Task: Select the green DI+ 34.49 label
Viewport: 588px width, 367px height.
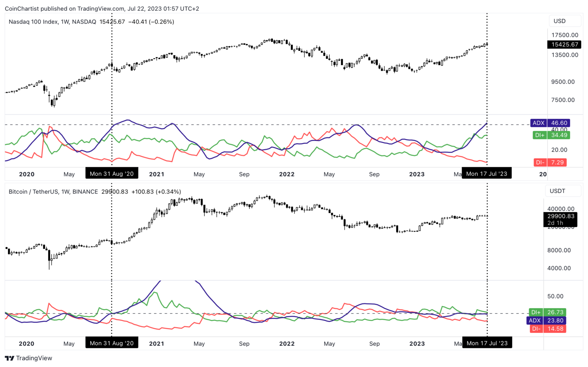Action: pyautogui.click(x=551, y=135)
